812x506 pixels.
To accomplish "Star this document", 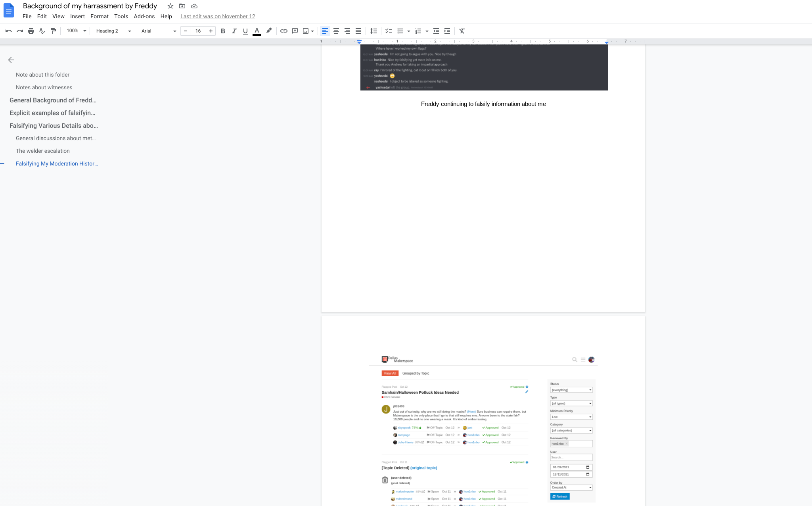I will 170,6.
